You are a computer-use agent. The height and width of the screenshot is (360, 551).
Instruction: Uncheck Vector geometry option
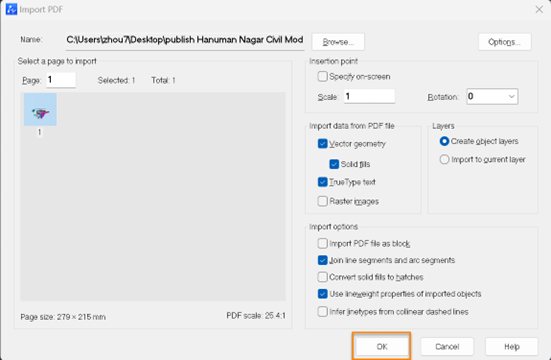coord(322,143)
